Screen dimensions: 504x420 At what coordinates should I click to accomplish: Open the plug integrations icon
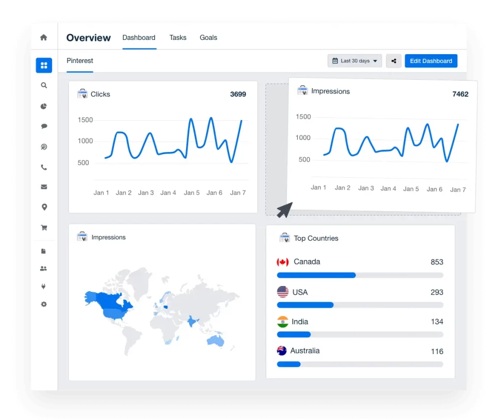44,286
